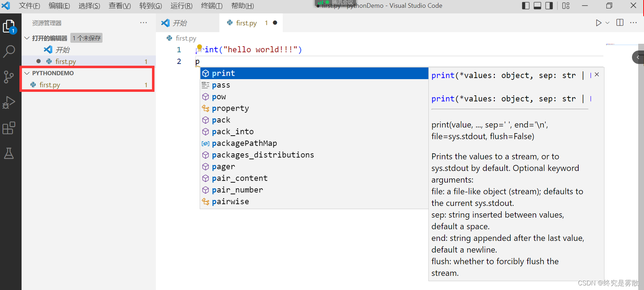Open the Explorer view in activity bar
Viewport: 644px width, 290px height.
[9, 26]
